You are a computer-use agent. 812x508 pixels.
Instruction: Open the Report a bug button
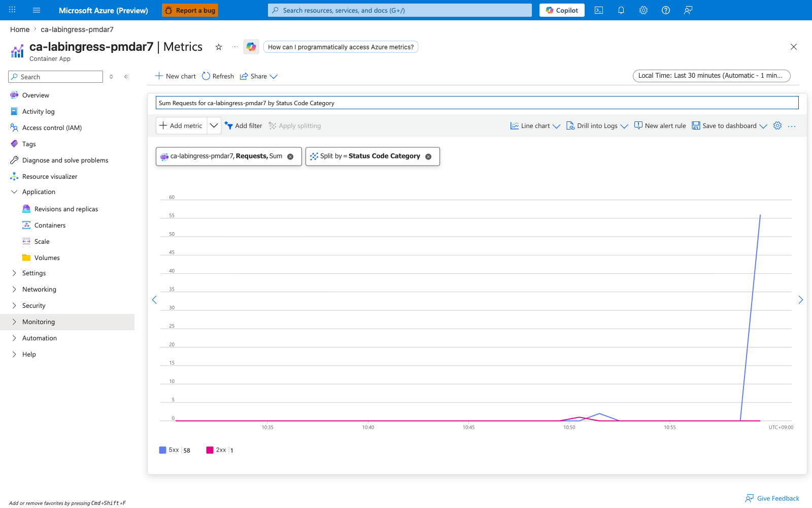pyautogui.click(x=190, y=10)
